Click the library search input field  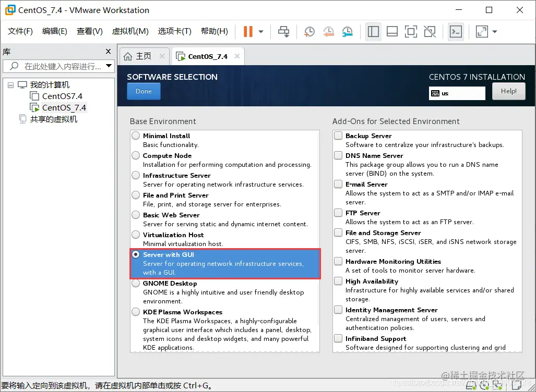58,66
